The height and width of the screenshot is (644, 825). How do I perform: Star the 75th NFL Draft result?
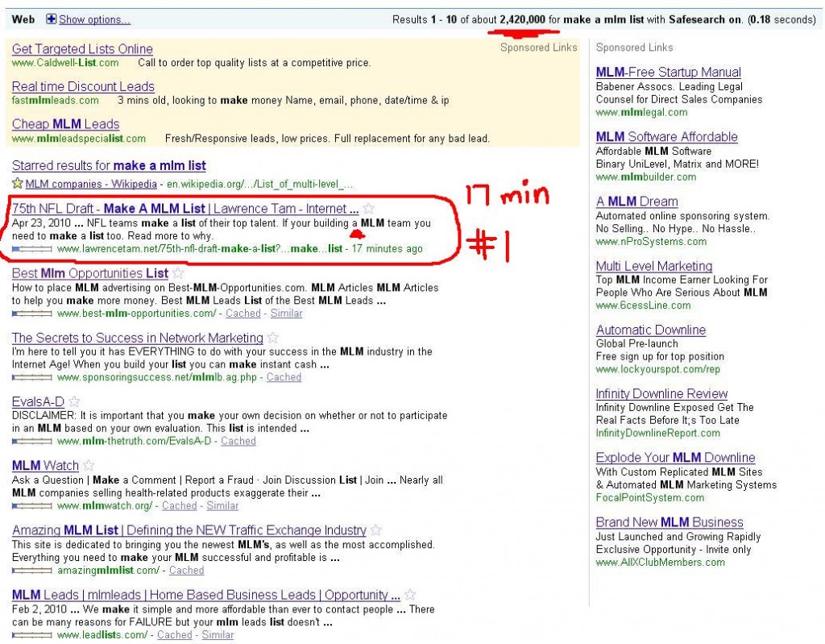[369, 209]
